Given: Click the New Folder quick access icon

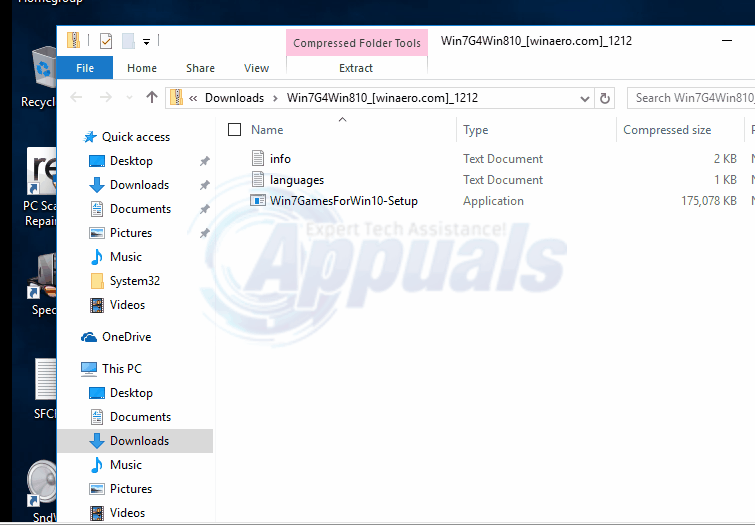Looking at the screenshot, I should click(128, 41).
